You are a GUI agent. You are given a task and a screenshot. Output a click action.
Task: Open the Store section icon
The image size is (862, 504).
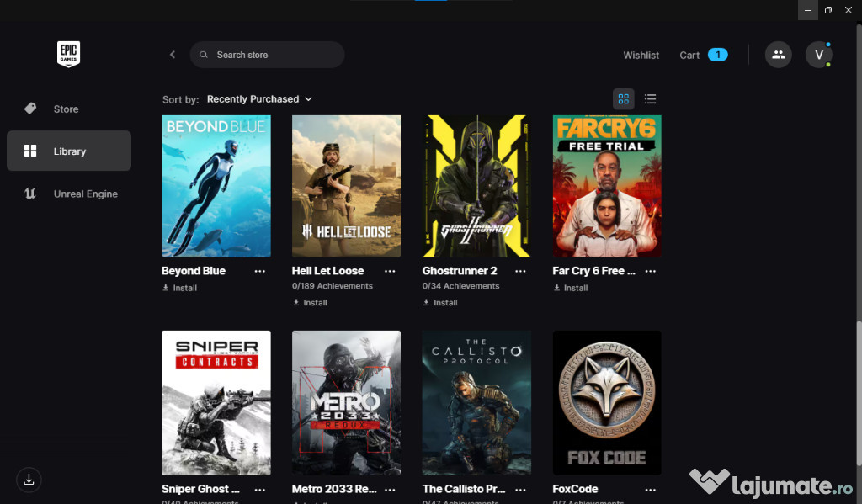[30, 109]
